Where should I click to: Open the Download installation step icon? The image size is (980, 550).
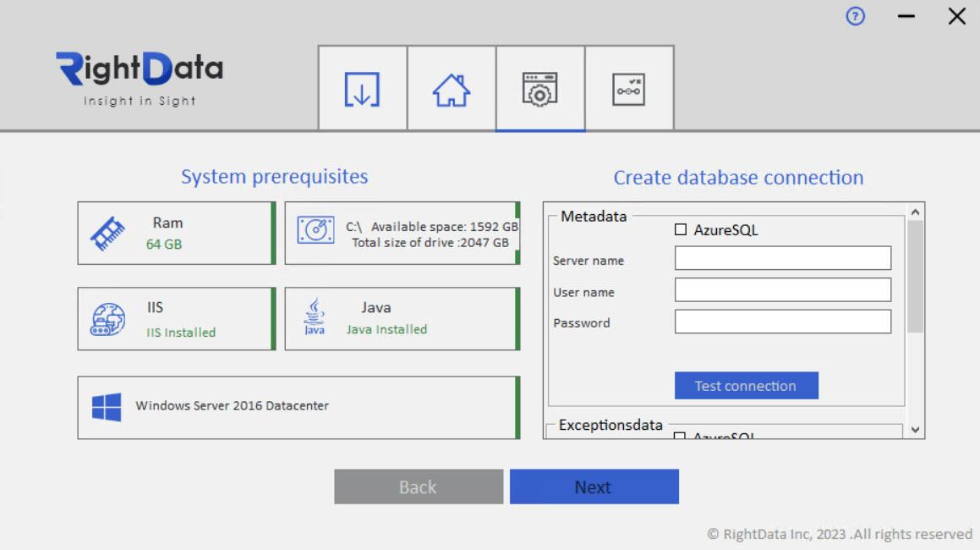(x=362, y=87)
